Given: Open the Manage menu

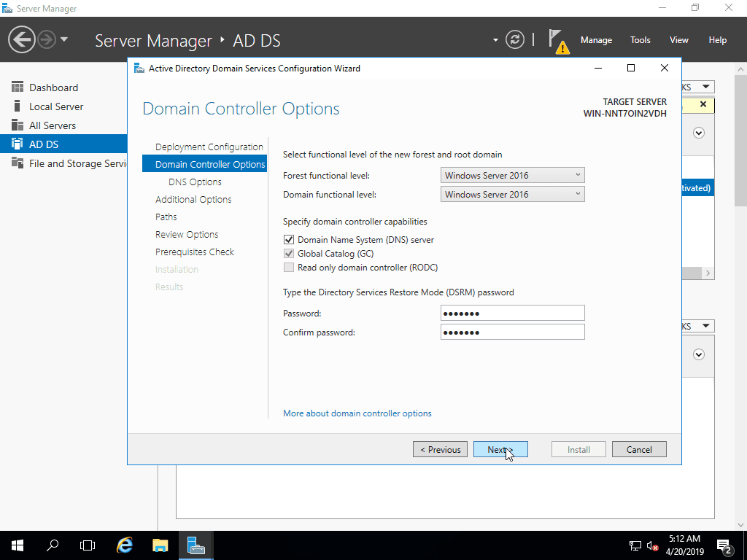Looking at the screenshot, I should [596, 40].
